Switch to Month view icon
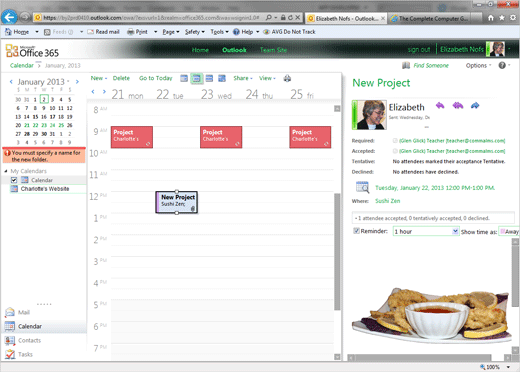The width and height of the screenshot is (520, 372). pyautogui.click(x=222, y=78)
